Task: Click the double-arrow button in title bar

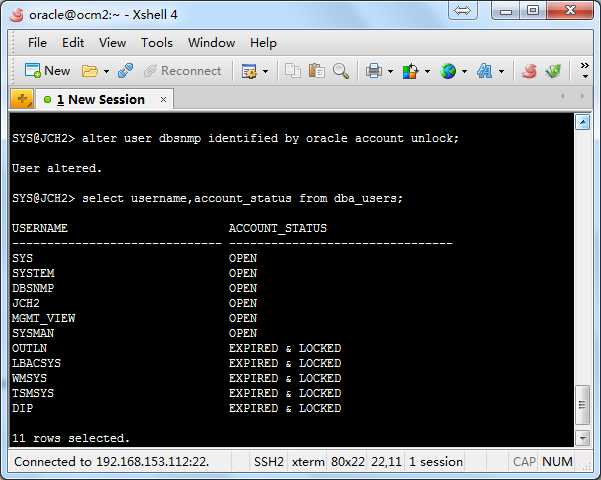Action: 462,10
